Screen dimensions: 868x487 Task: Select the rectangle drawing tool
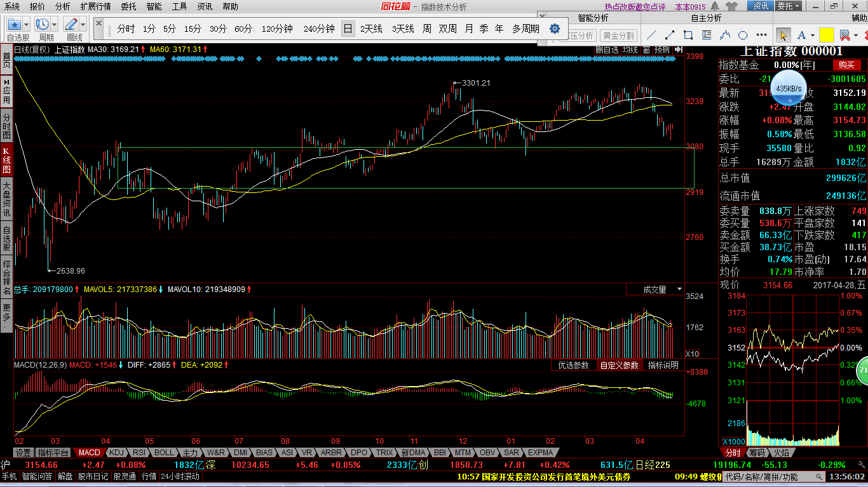pyautogui.click(x=688, y=35)
